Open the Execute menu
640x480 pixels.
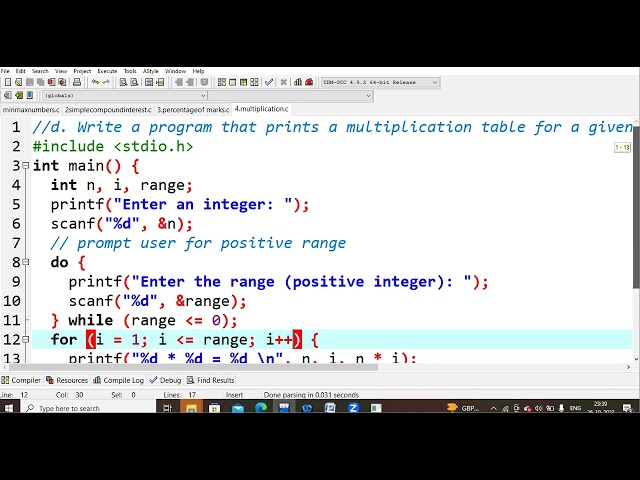107,71
